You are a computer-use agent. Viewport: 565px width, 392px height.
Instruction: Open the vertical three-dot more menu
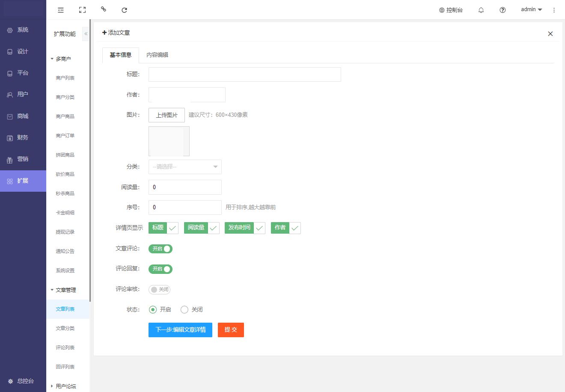click(x=554, y=10)
